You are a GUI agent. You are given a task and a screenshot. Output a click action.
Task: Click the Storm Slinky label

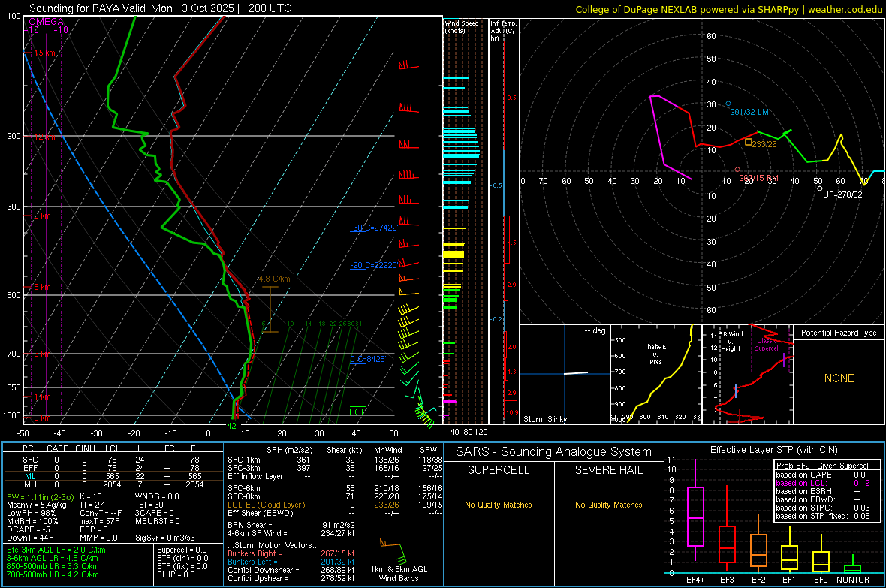tap(544, 419)
